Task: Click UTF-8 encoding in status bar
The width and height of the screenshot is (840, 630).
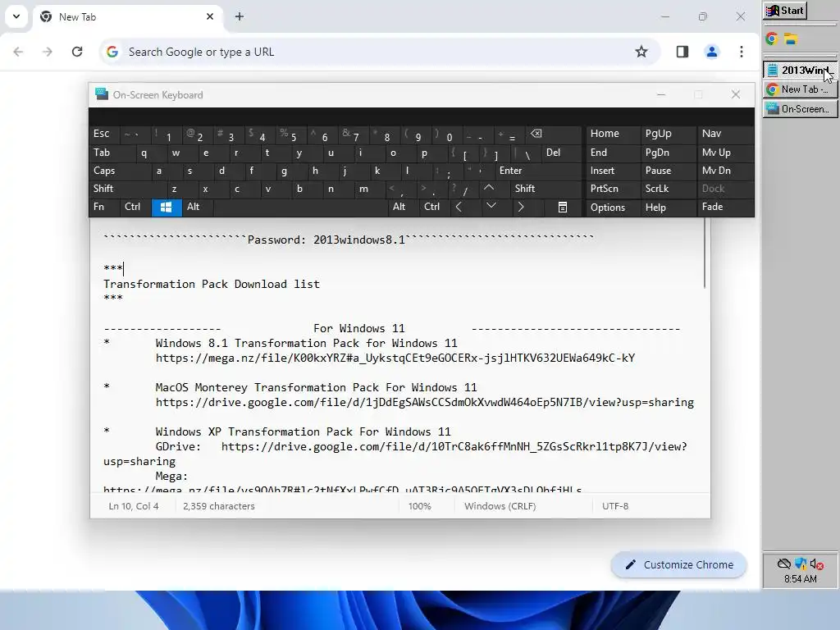Action: click(615, 505)
